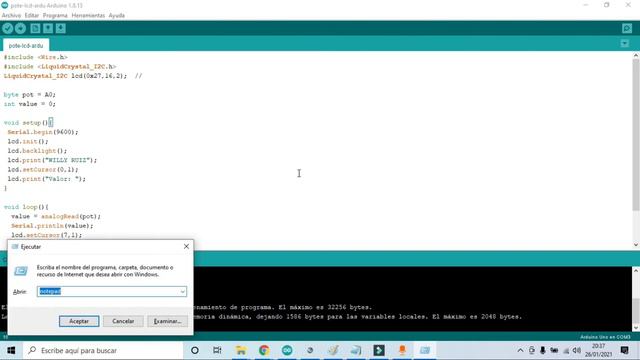Click the void loop(){ line

pyautogui.click(x=26, y=207)
